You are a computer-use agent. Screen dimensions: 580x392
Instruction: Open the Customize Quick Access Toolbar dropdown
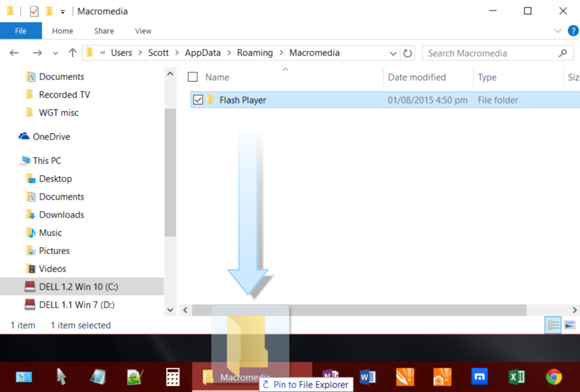tap(63, 12)
